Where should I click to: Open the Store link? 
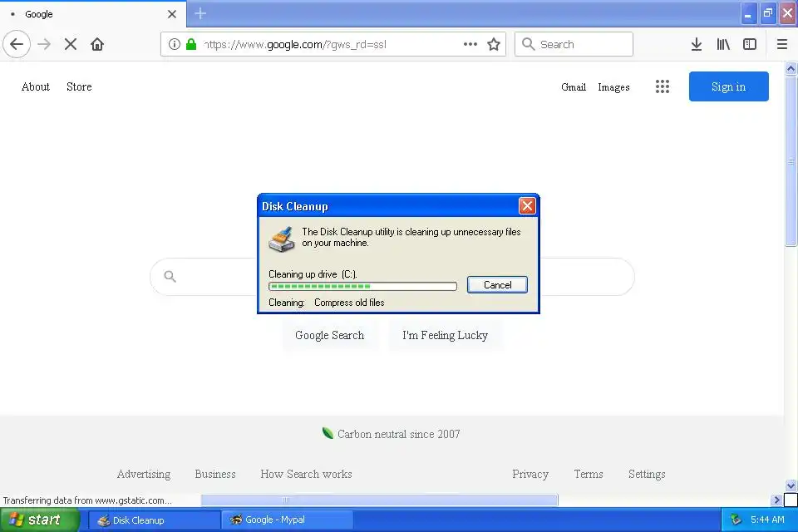point(80,86)
